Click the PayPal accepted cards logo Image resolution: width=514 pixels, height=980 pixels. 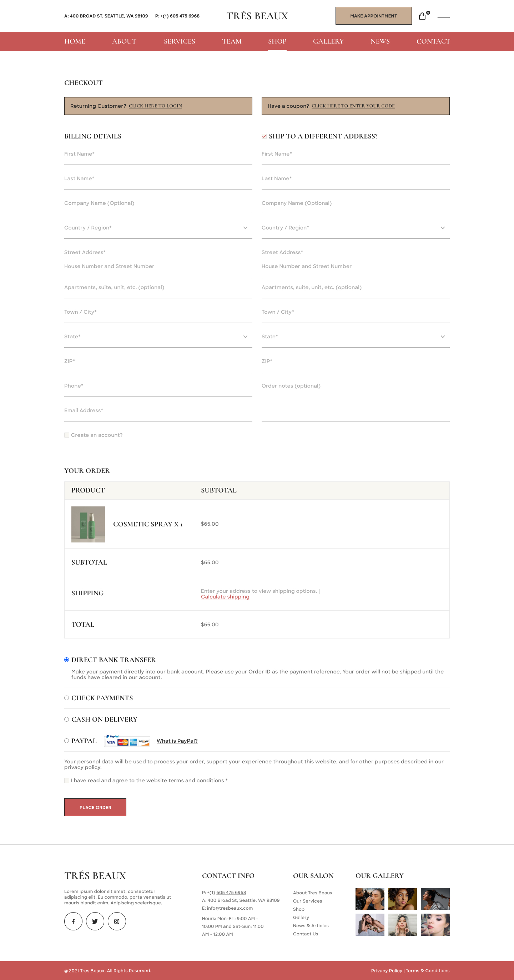tap(127, 740)
